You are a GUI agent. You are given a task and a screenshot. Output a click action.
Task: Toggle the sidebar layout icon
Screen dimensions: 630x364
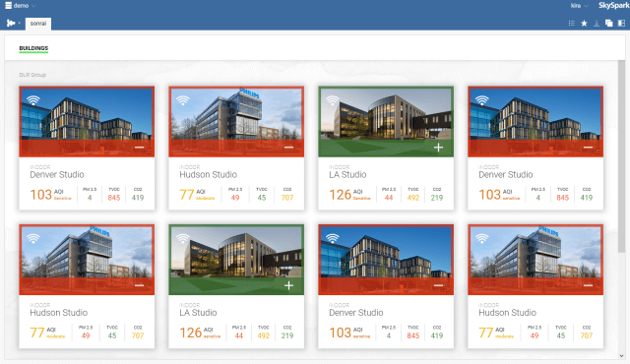pos(621,24)
